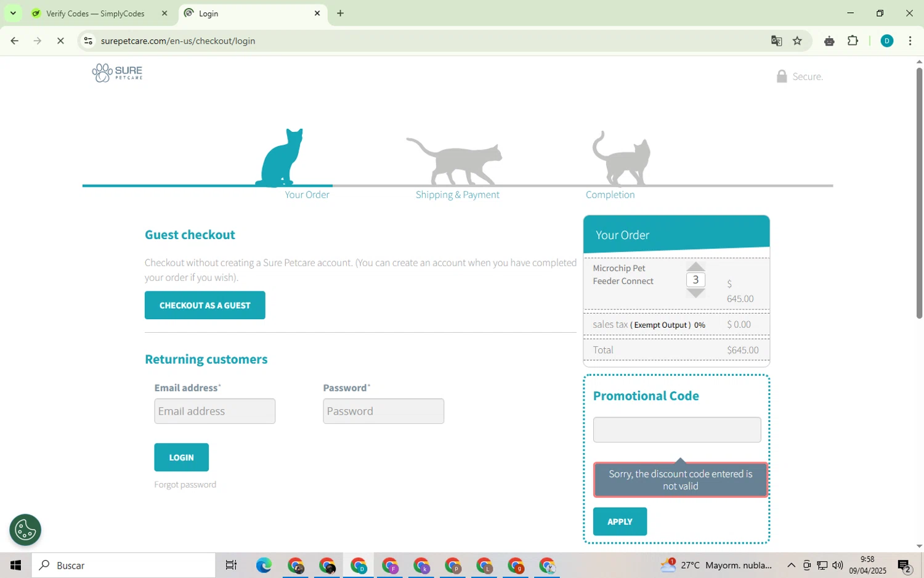Open Microsoft Edge from the taskbar

coord(264,565)
